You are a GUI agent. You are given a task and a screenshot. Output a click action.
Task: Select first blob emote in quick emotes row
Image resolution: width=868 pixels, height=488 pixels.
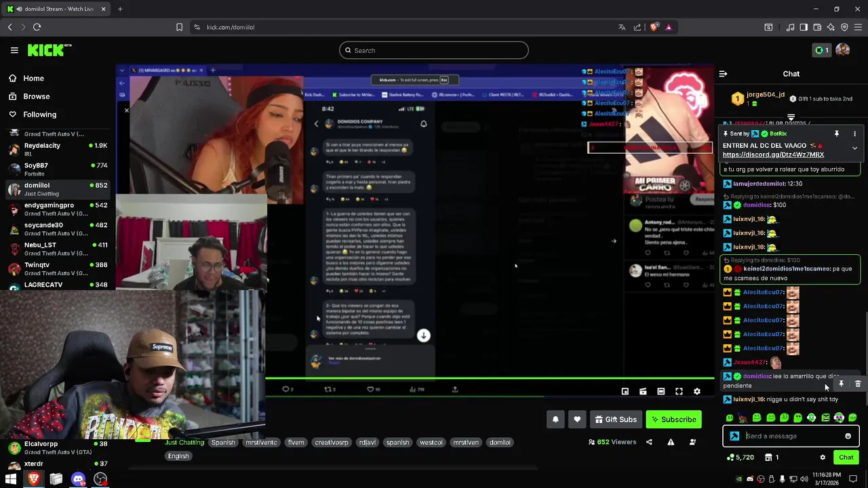[730, 418]
